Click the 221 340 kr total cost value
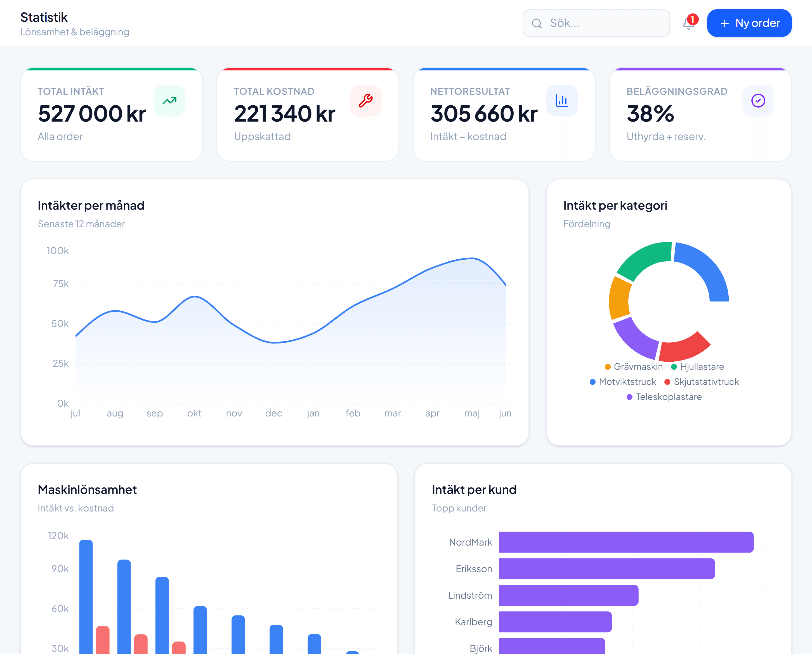 pyautogui.click(x=284, y=114)
